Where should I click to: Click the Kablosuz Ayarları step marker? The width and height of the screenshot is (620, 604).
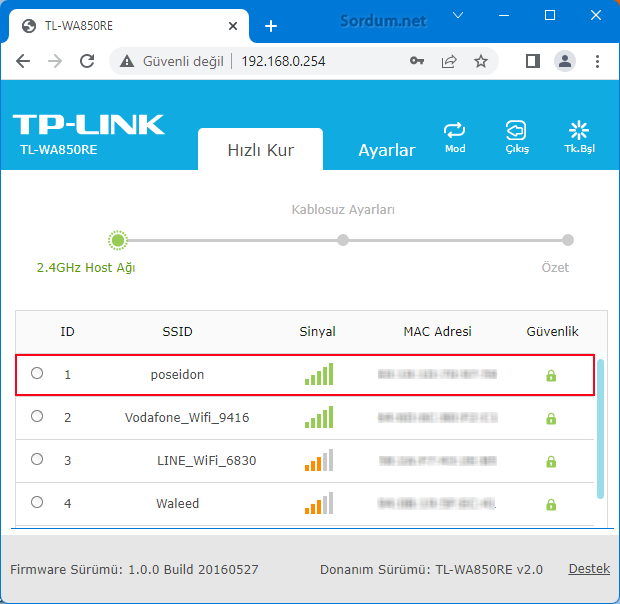[x=343, y=240]
